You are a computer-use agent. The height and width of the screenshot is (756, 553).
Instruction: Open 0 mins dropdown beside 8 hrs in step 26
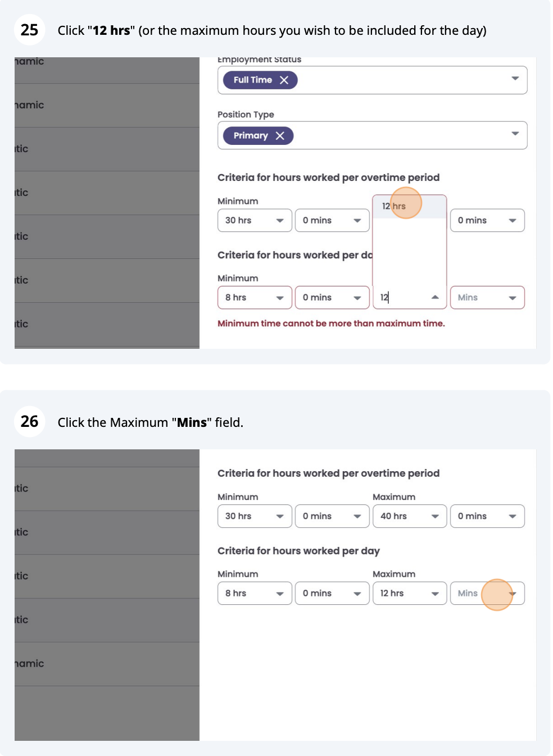pos(332,594)
